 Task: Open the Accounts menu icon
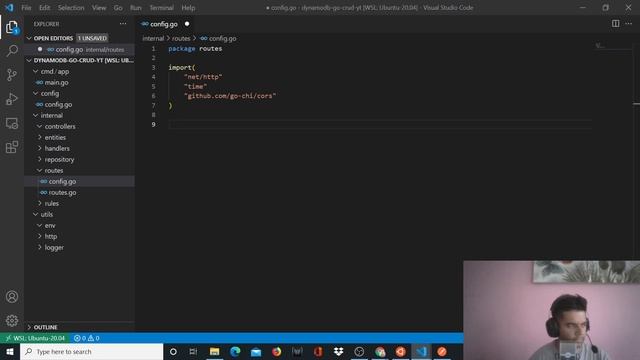coord(12,297)
